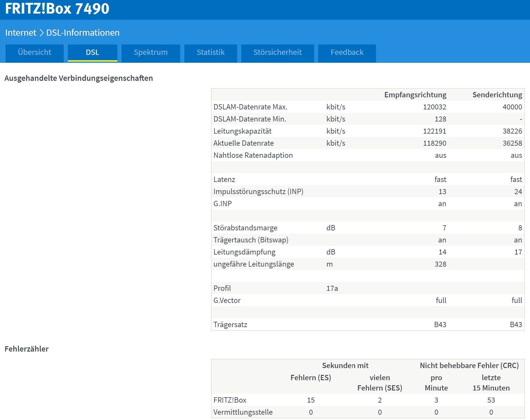Click the Empfangsrichtung column header
Screen dimensions: 530x420
(415, 95)
